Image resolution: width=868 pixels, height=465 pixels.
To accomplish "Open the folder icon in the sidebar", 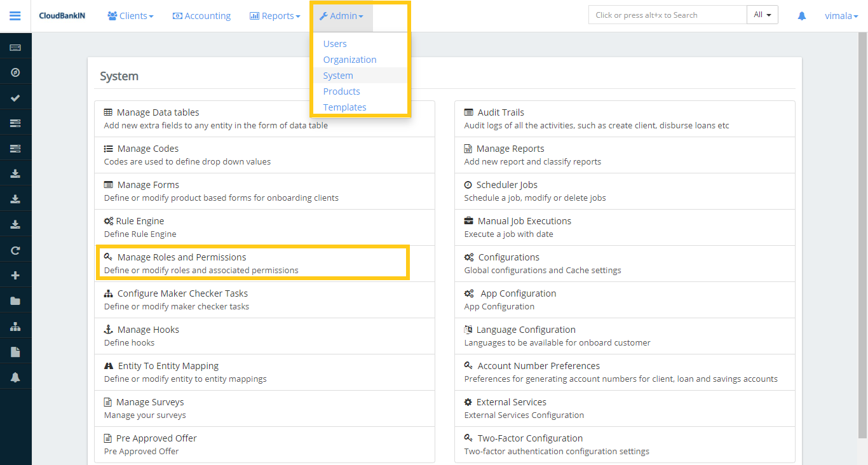I will click(15, 300).
